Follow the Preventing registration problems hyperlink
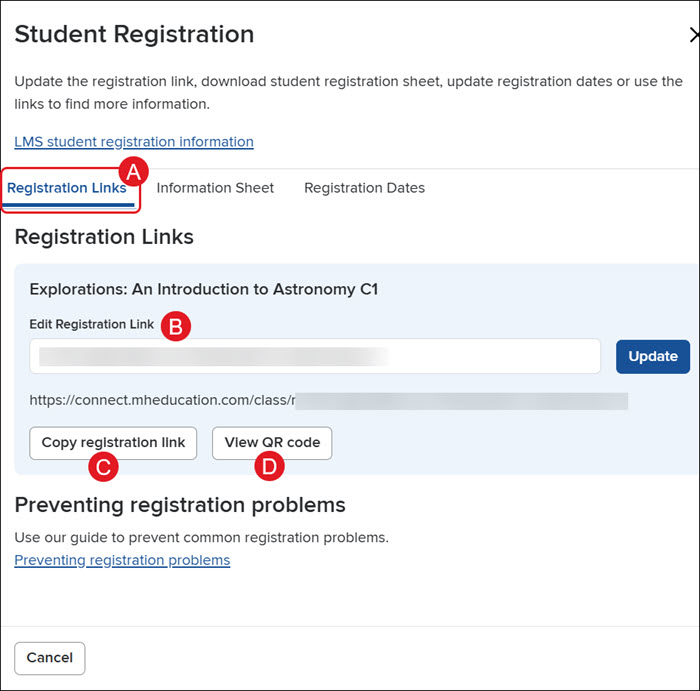Screen dimensions: 700x691 (x=122, y=560)
